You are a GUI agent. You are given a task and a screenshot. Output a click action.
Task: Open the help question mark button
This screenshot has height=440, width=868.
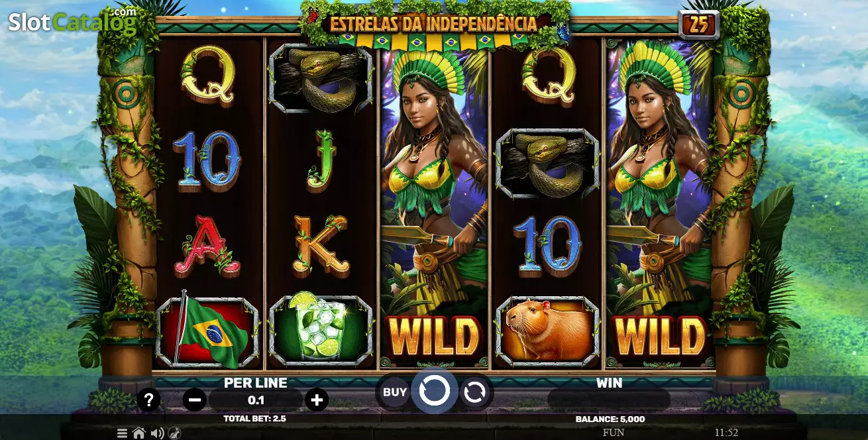click(x=149, y=400)
